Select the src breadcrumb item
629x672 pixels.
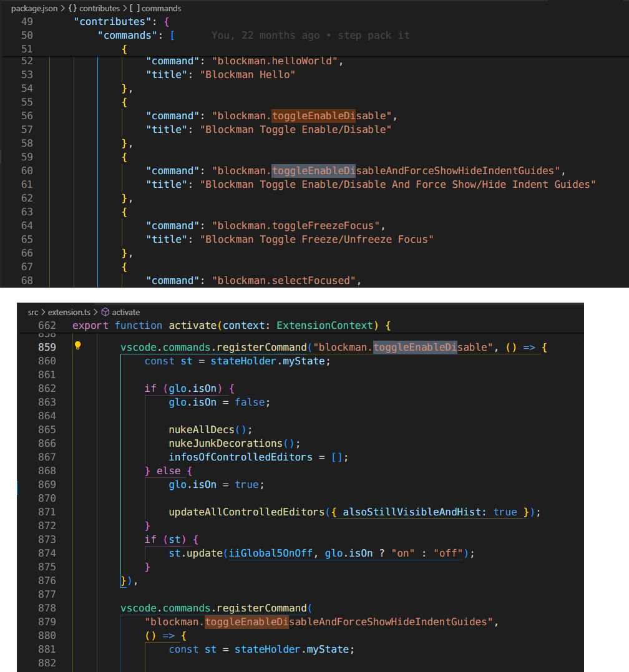(x=32, y=311)
